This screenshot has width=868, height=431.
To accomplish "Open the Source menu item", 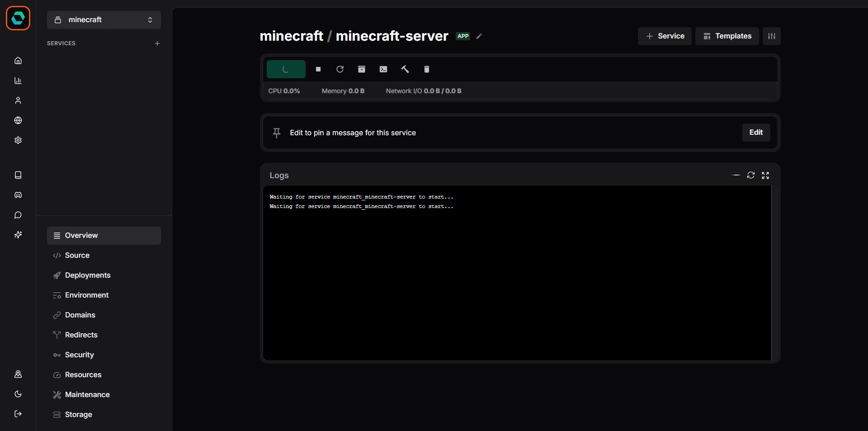I will click(x=104, y=256).
